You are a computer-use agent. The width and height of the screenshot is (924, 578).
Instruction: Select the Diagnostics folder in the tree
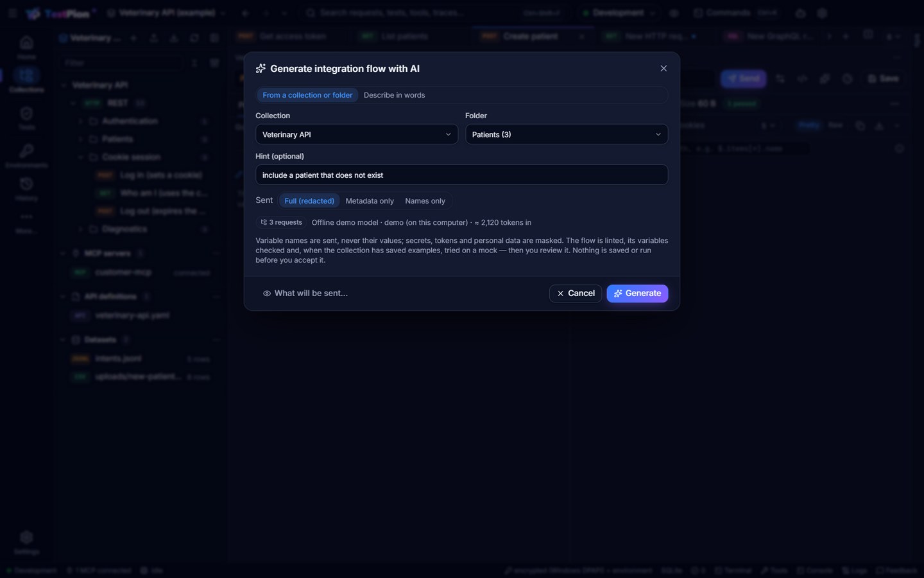pos(124,229)
